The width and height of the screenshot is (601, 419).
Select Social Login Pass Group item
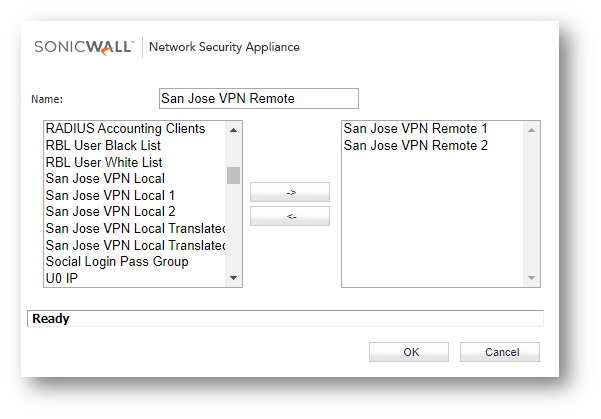coord(117,262)
